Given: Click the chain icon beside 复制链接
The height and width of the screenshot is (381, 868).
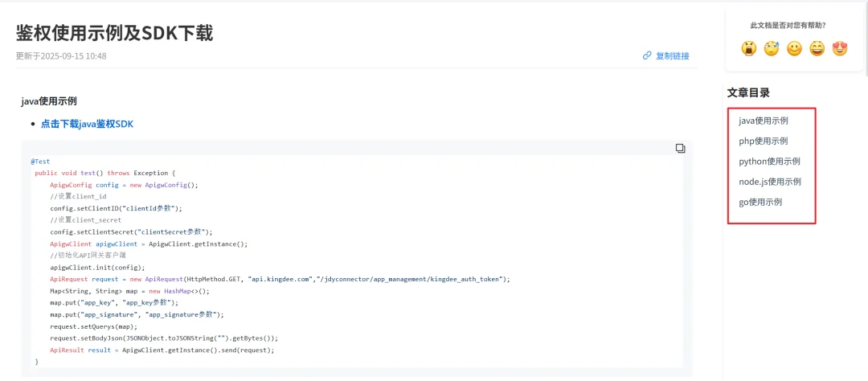Looking at the screenshot, I should [x=646, y=55].
